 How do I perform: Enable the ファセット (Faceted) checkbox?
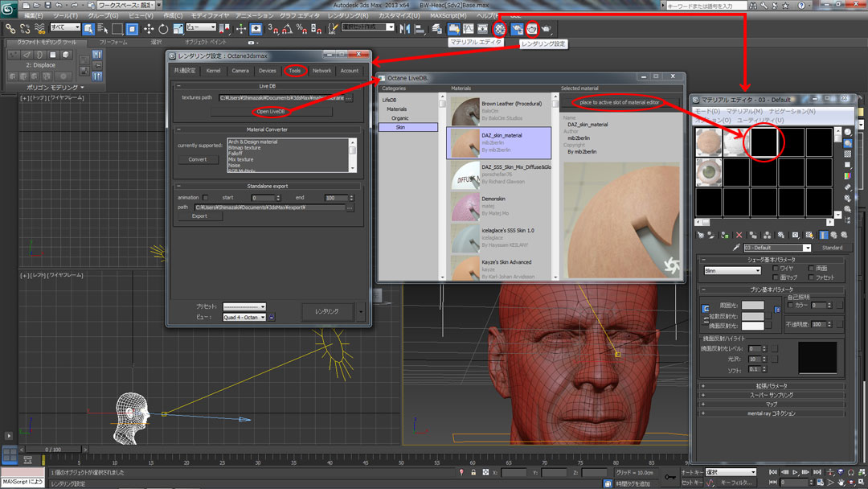point(811,277)
